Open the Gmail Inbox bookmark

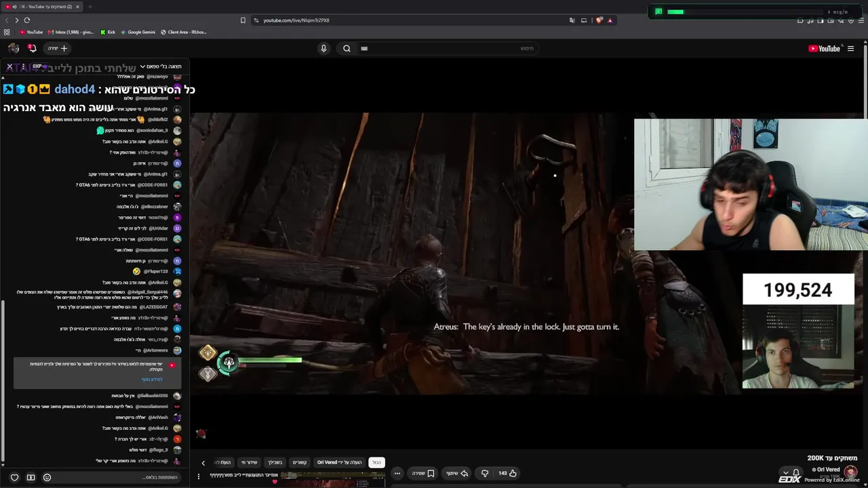[72, 32]
